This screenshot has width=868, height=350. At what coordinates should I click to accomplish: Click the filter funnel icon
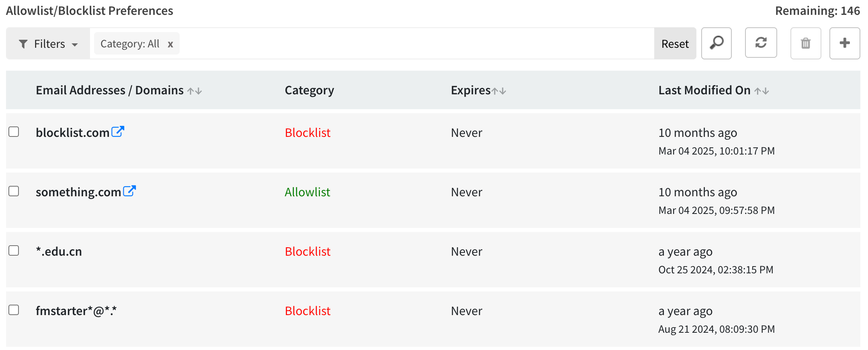tap(23, 43)
